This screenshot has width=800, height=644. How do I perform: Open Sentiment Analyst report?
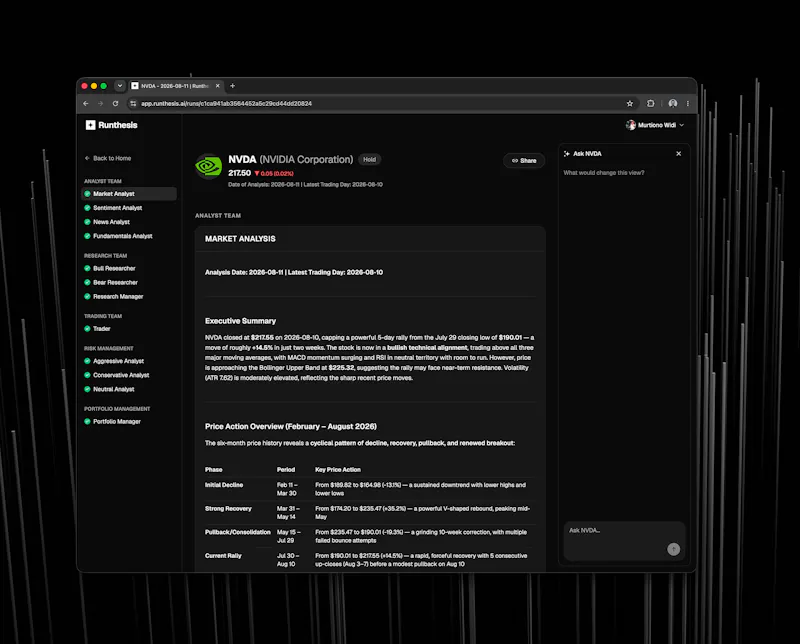[113, 208]
